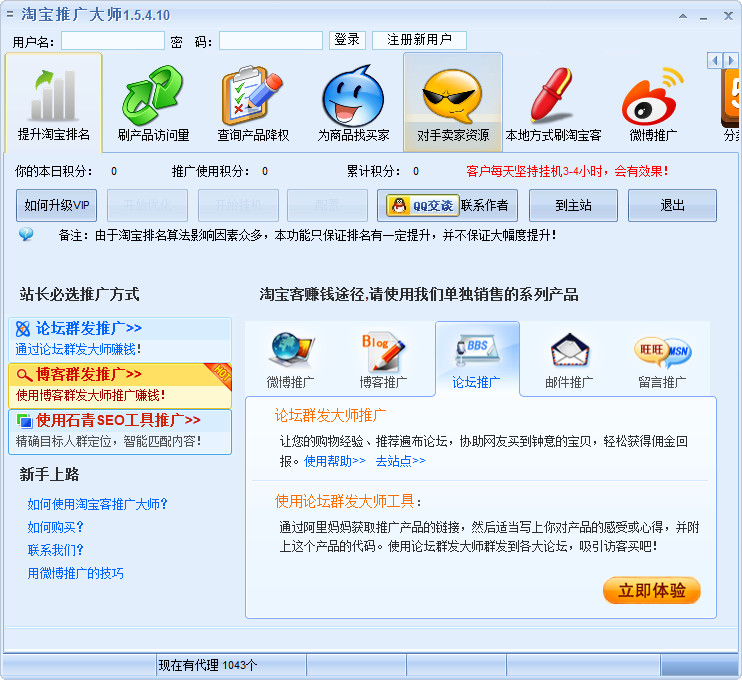Click the 登录 login button
Screen dimensions: 742x680
pyautogui.click(x=347, y=40)
